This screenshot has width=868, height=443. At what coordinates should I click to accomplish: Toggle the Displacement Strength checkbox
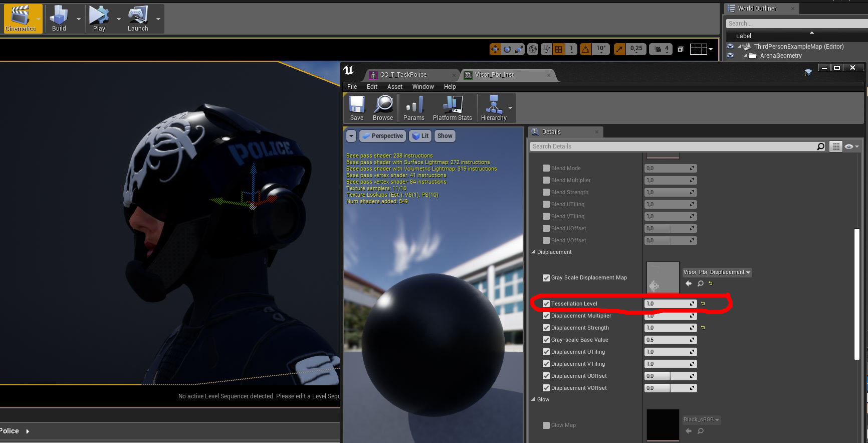[546, 328]
